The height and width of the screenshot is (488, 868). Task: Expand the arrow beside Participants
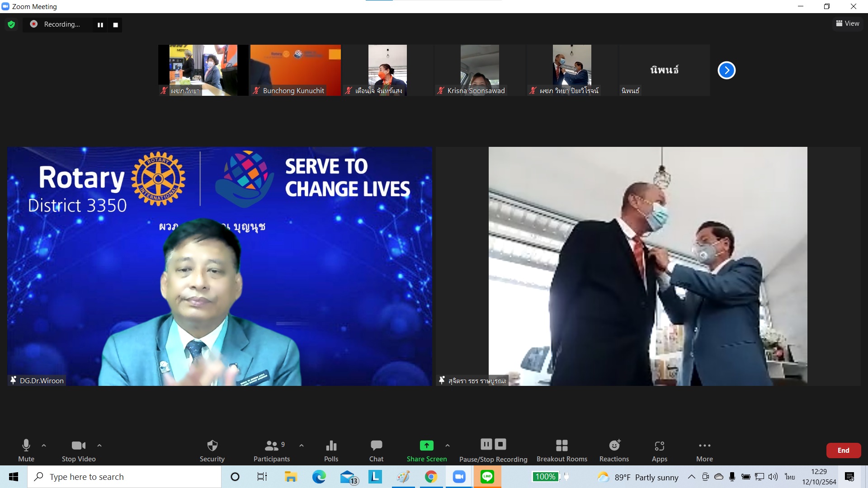(302, 446)
